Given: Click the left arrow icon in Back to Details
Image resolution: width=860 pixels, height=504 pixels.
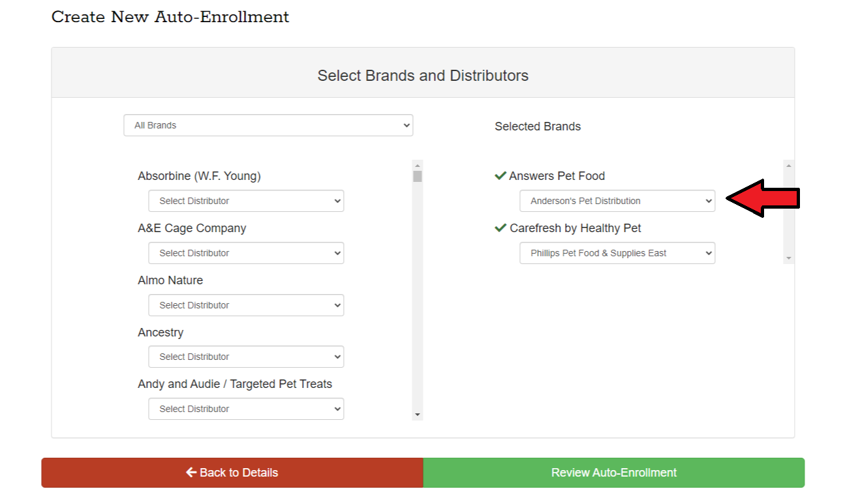Looking at the screenshot, I should pyautogui.click(x=191, y=473).
